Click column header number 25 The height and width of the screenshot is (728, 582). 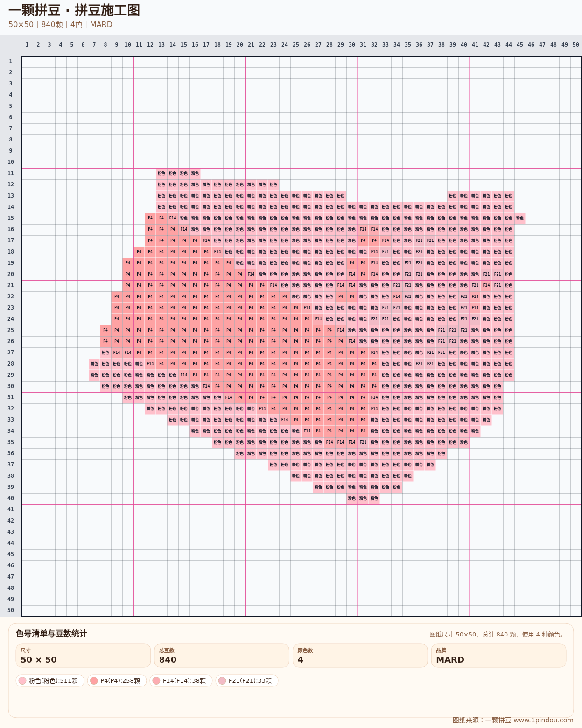pos(296,45)
